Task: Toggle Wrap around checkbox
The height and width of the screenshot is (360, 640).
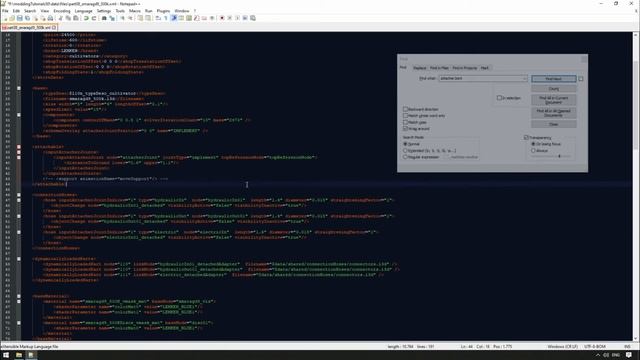Action: (405, 129)
